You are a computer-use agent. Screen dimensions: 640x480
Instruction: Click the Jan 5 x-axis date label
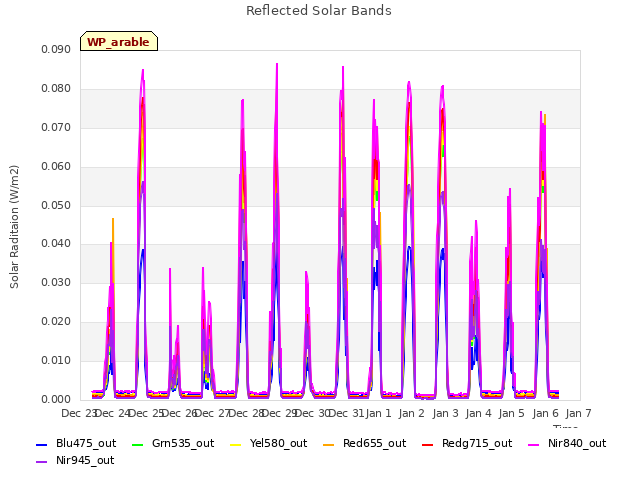(x=511, y=413)
